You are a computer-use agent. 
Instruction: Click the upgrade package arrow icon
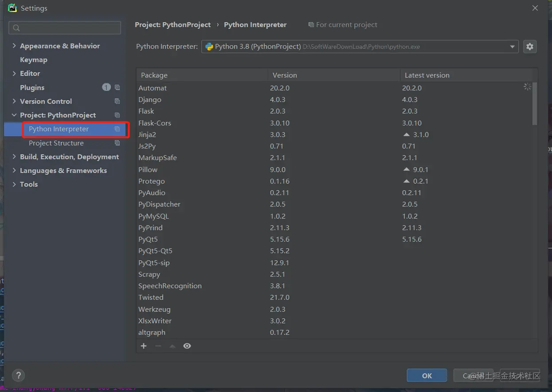click(x=172, y=346)
